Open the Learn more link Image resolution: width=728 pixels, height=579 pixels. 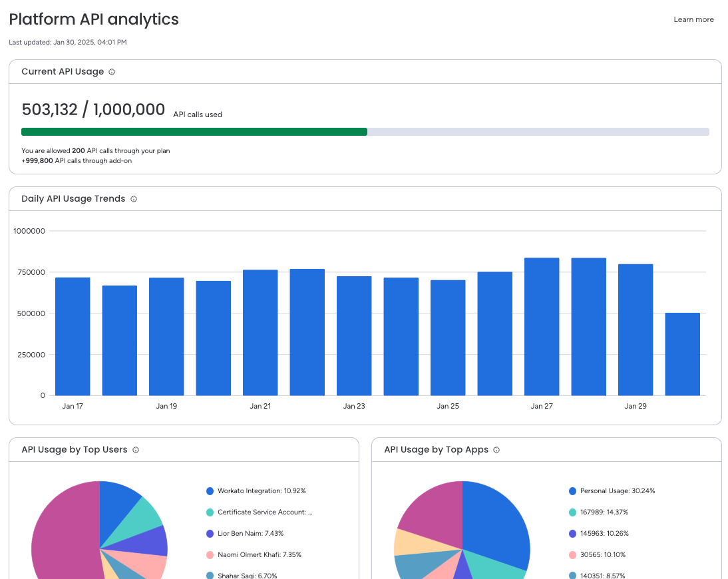click(x=693, y=19)
